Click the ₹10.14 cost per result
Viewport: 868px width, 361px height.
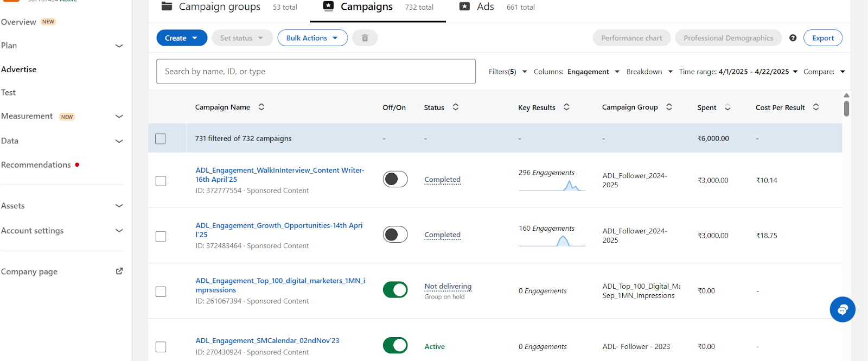(767, 181)
